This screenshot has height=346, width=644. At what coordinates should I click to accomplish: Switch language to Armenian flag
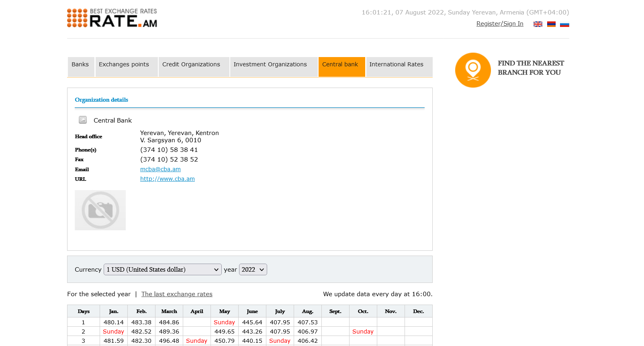click(x=551, y=24)
